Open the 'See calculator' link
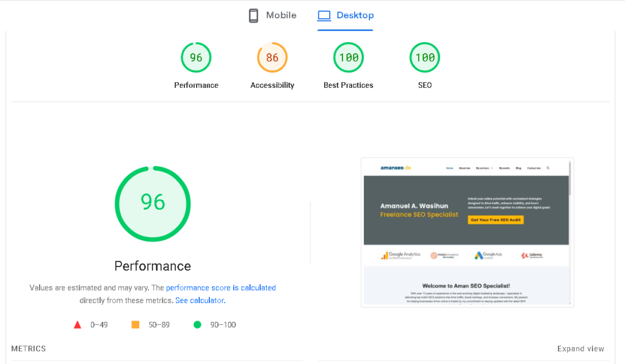This screenshot has height=364, width=625. (200, 300)
